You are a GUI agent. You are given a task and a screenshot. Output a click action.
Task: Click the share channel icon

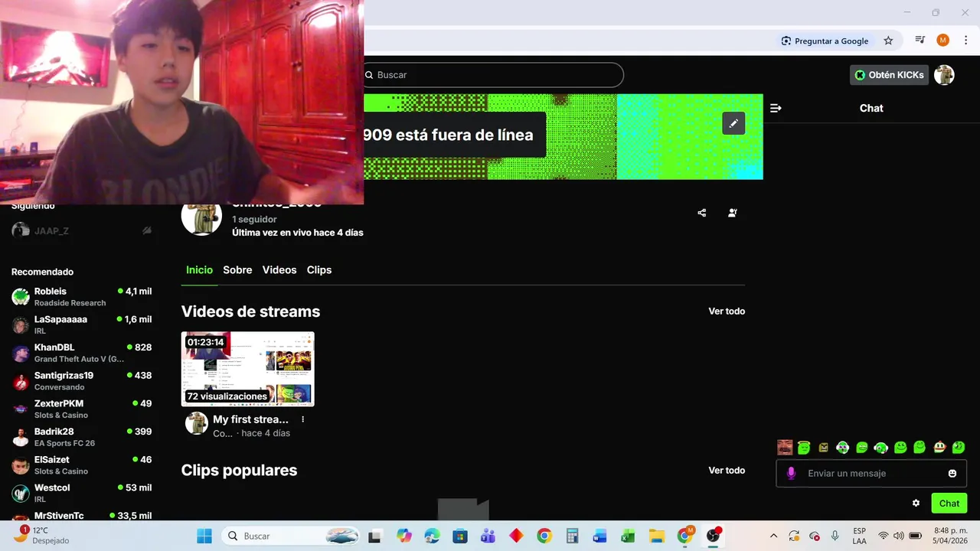point(702,213)
